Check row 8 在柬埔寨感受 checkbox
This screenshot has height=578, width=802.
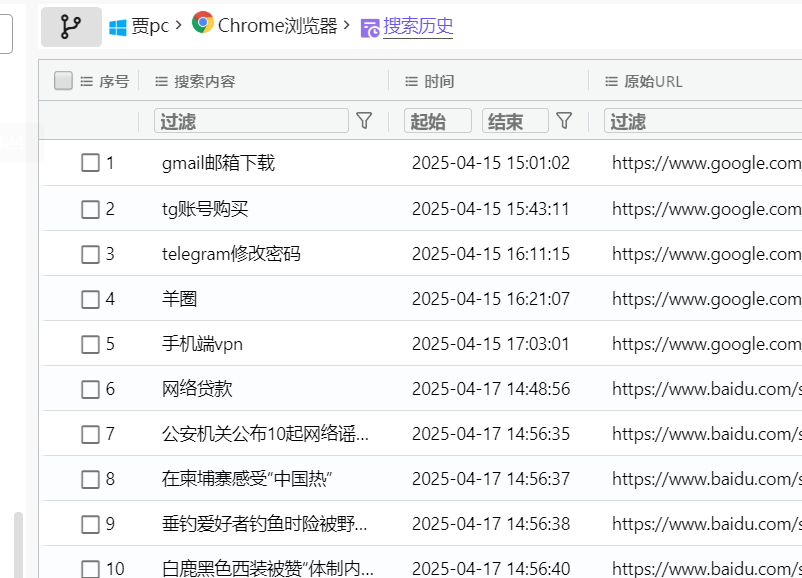91,479
